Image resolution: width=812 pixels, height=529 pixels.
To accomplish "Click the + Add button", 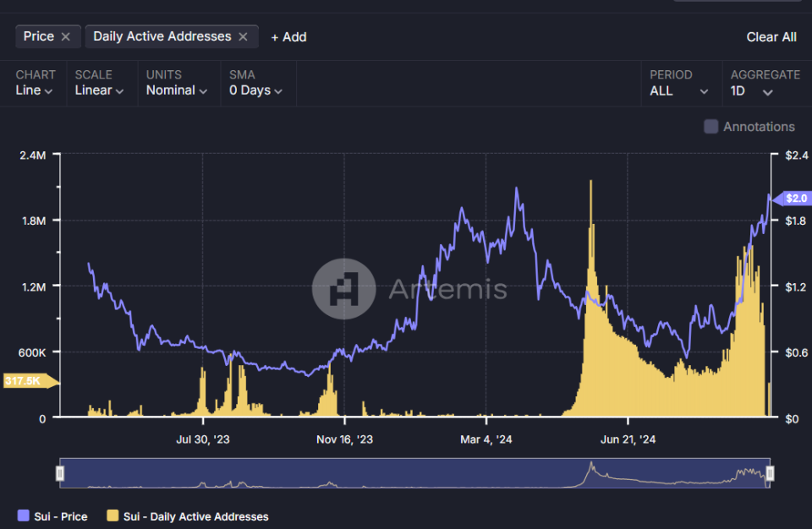I will 288,36.
